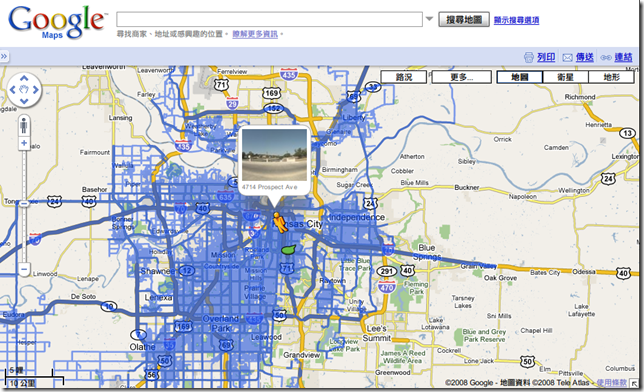Switch to 地圖 map view
Viewport: 644px width, 392px height.
click(520, 77)
